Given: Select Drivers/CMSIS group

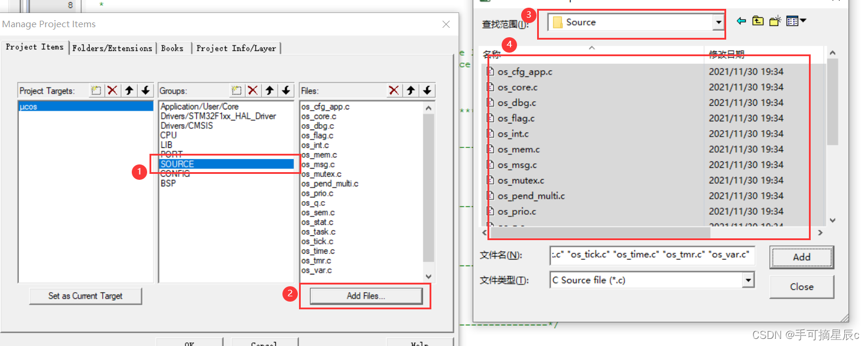Looking at the screenshot, I should point(187,125).
